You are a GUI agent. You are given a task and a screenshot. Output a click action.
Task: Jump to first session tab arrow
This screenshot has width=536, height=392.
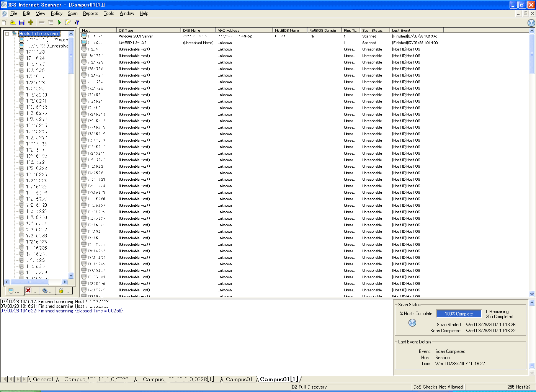(x=4, y=379)
